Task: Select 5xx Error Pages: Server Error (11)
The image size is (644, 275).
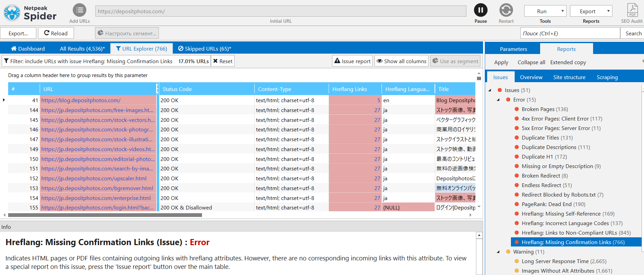Action: click(x=561, y=128)
